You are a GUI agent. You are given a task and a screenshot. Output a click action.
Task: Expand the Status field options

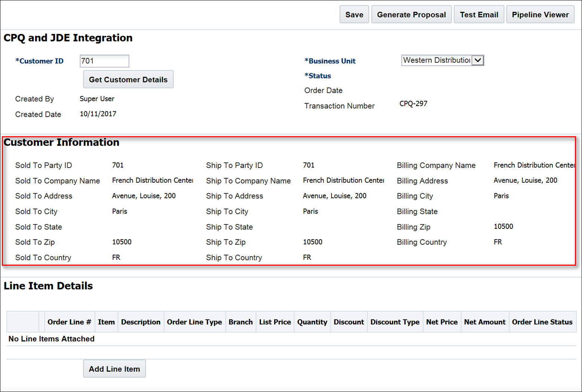(x=319, y=75)
